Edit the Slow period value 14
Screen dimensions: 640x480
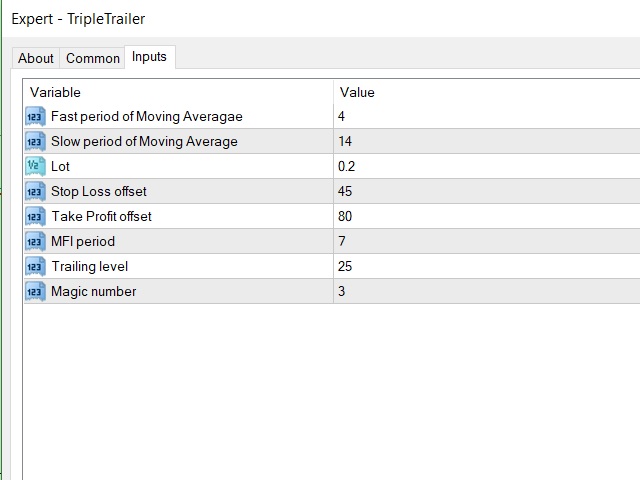click(487, 142)
